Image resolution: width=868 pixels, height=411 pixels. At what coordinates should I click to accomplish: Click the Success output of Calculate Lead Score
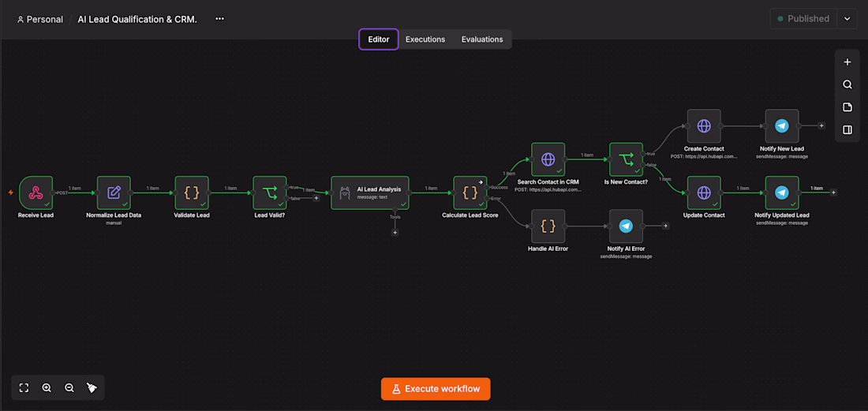[x=487, y=188]
